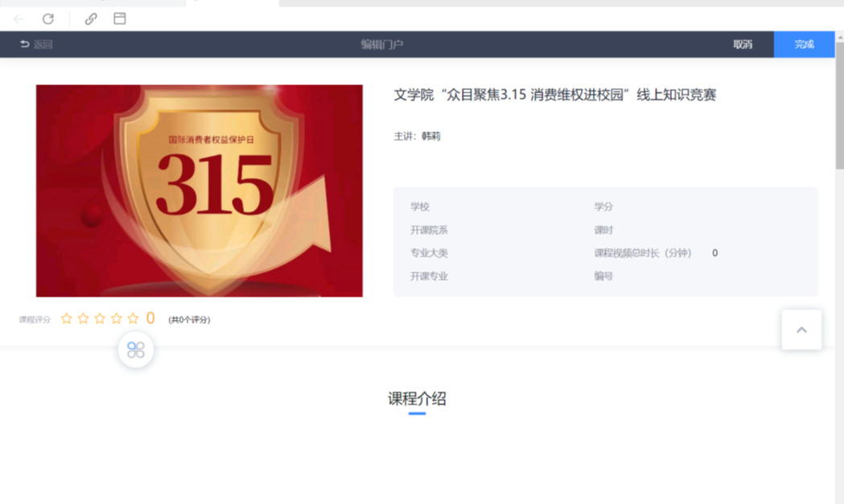The image size is (844, 504).
Task: Select the fourth rating star
Action: 117,319
